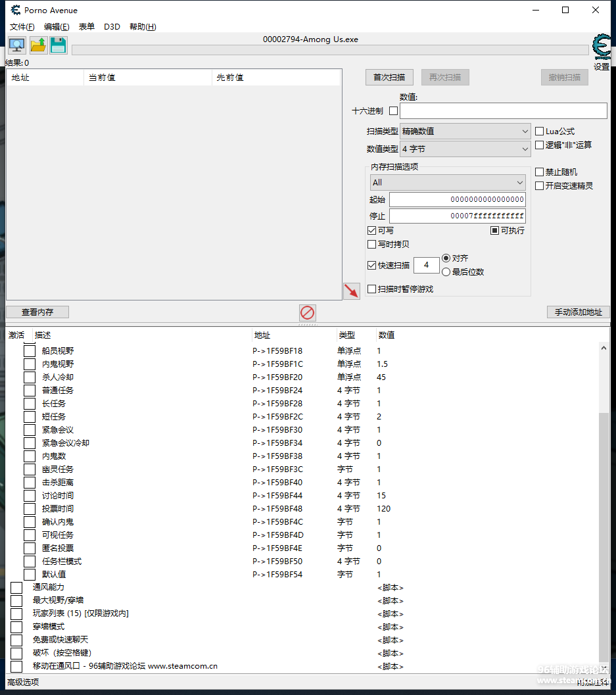Click the red arrow add-to-list icon
The height and width of the screenshot is (695, 616).
[x=352, y=291]
